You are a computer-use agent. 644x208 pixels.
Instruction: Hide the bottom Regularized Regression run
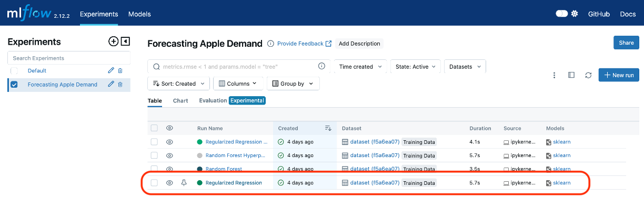point(169,183)
